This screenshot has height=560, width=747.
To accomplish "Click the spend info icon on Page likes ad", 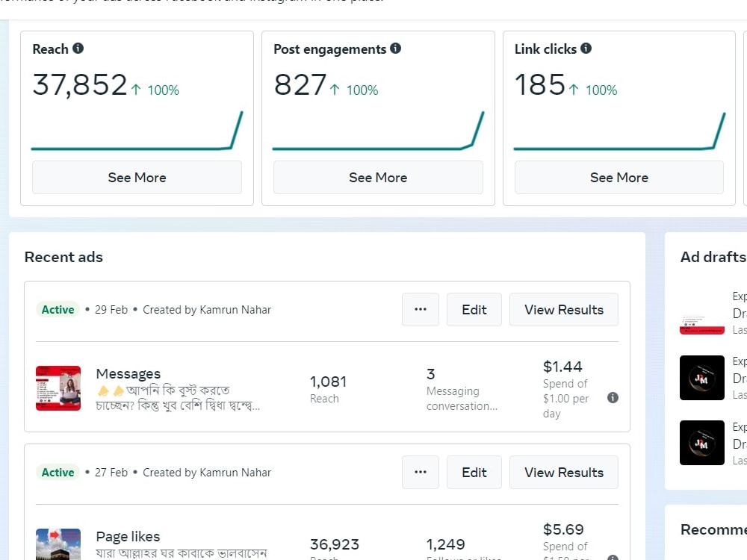I will (x=613, y=557).
